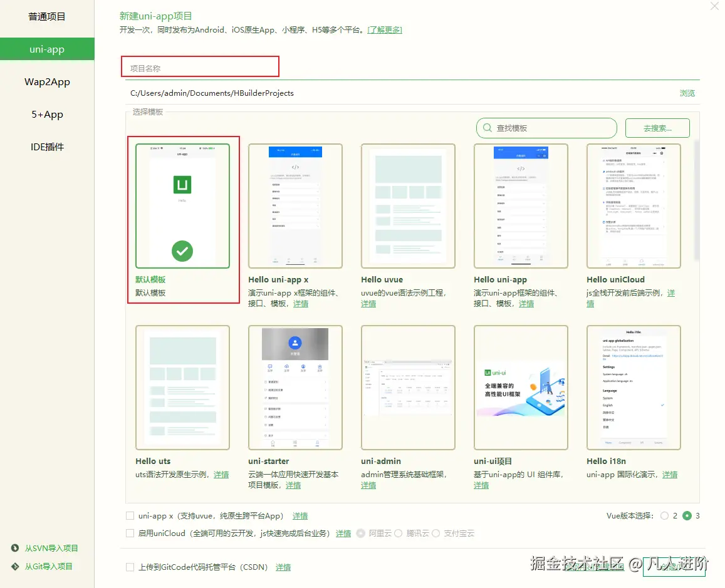Click the project path field

(x=398, y=93)
